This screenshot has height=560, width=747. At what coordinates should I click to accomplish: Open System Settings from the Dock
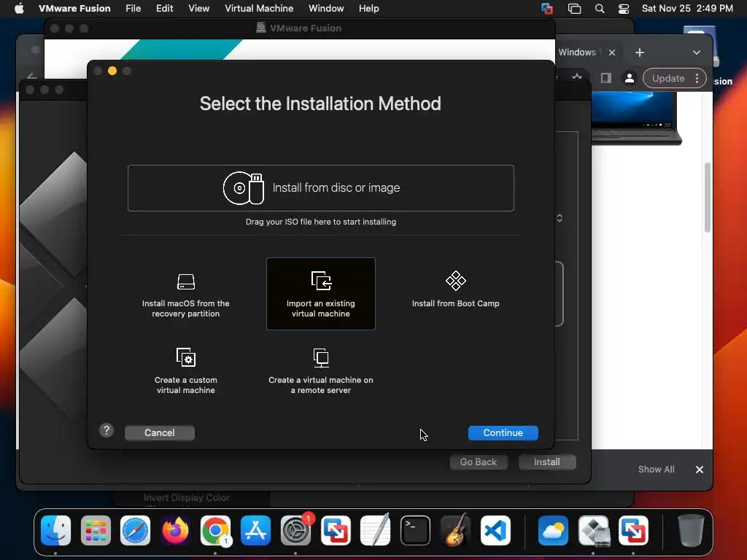(x=295, y=530)
